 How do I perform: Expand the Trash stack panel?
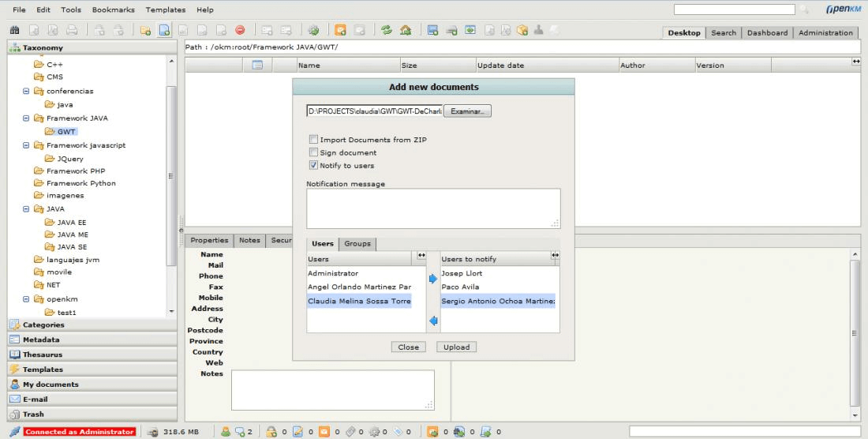pyautogui.click(x=92, y=414)
